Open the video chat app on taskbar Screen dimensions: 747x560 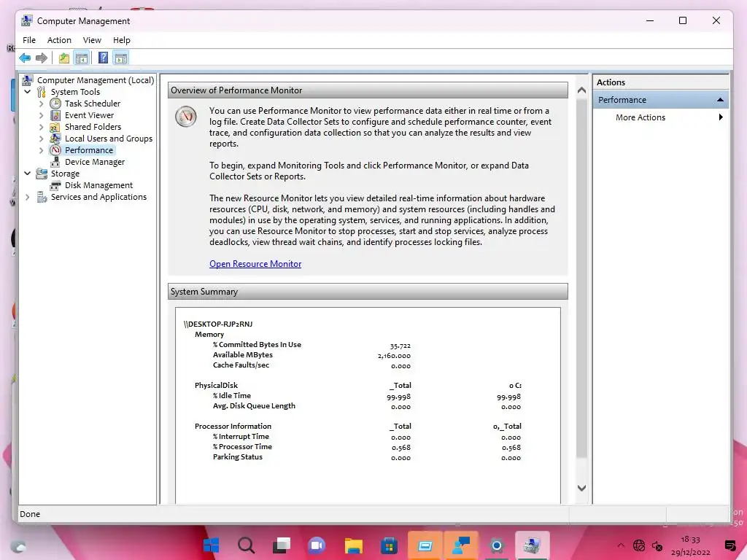[x=317, y=545]
